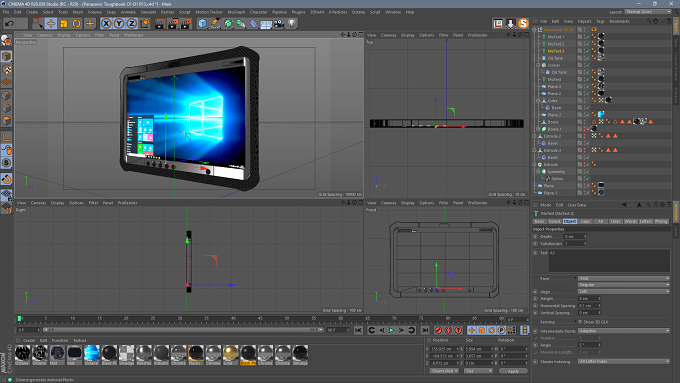
Task: Open the spline pen tool icon
Action: pos(215,23)
